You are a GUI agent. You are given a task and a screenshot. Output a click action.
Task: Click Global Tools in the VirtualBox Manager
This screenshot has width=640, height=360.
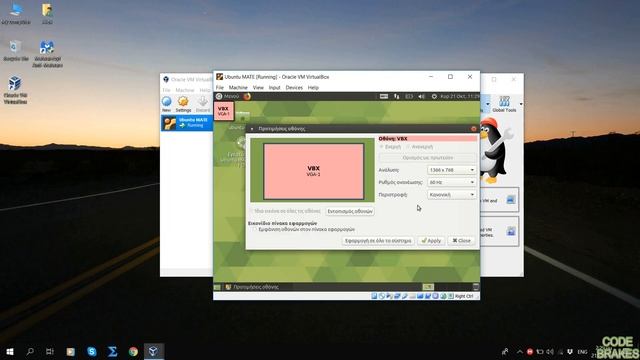(x=504, y=104)
